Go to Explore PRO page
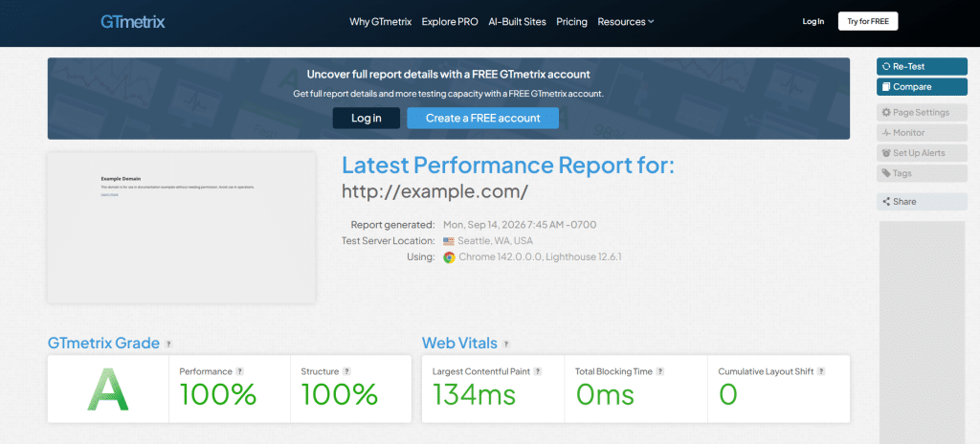The image size is (980, 444). click(450, 22)
